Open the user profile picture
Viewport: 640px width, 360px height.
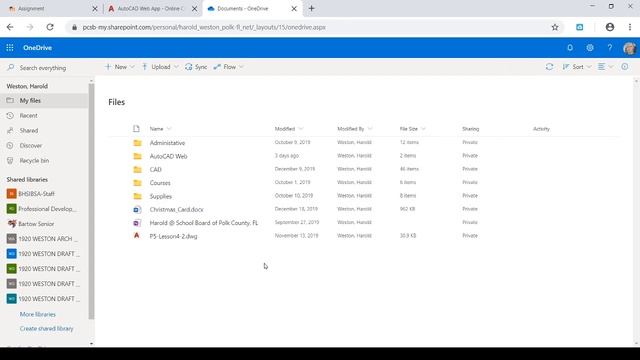[629, 48]
